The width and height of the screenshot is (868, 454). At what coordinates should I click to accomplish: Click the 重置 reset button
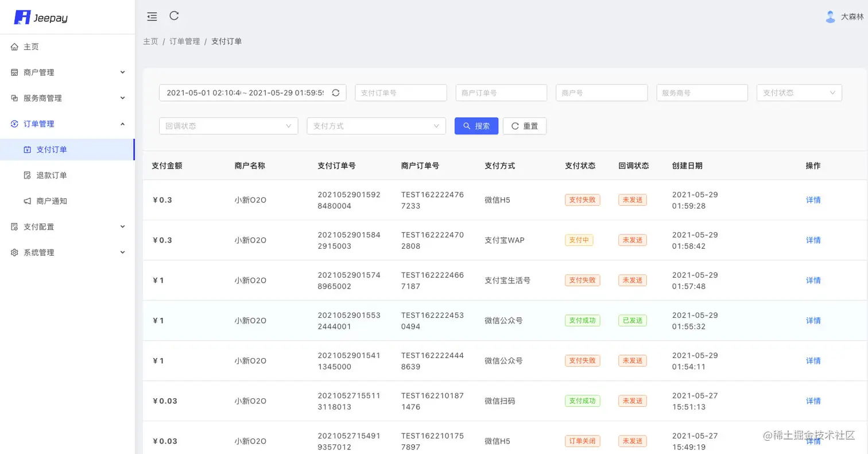tap(525, 126)
